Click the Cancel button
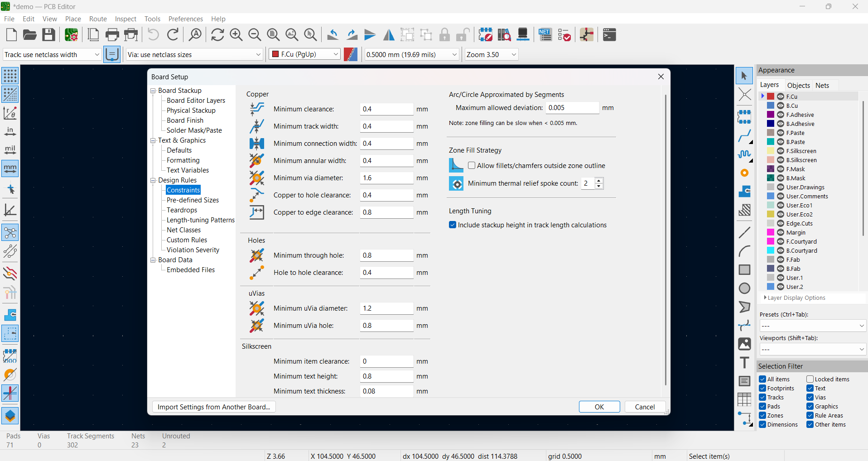 click(645, 407)
